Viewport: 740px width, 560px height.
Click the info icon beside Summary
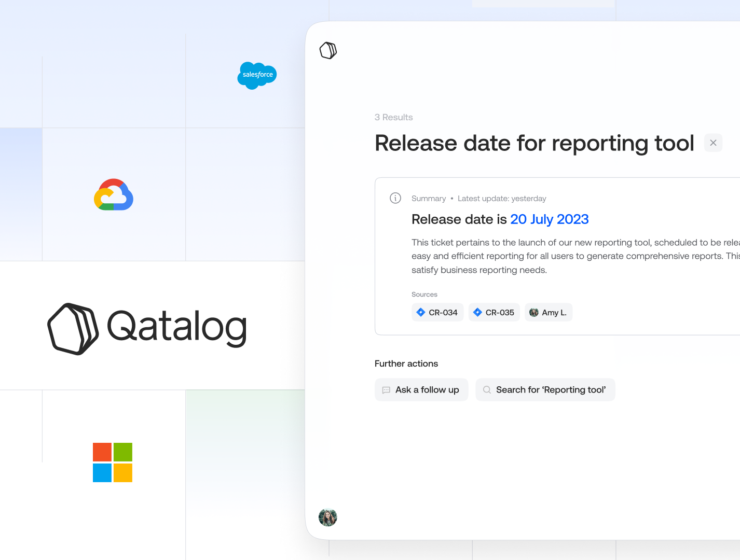point(395,198)
